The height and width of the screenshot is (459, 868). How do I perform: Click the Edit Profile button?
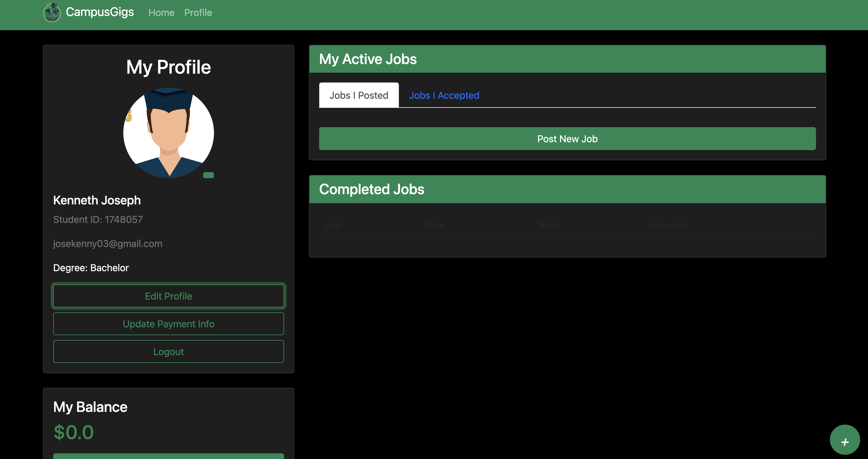coord(168,296)
